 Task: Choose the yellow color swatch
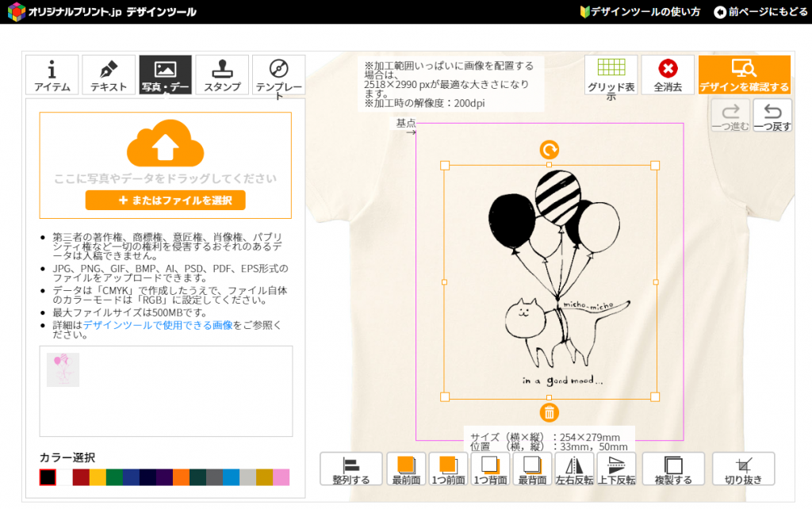coord(98,477)
